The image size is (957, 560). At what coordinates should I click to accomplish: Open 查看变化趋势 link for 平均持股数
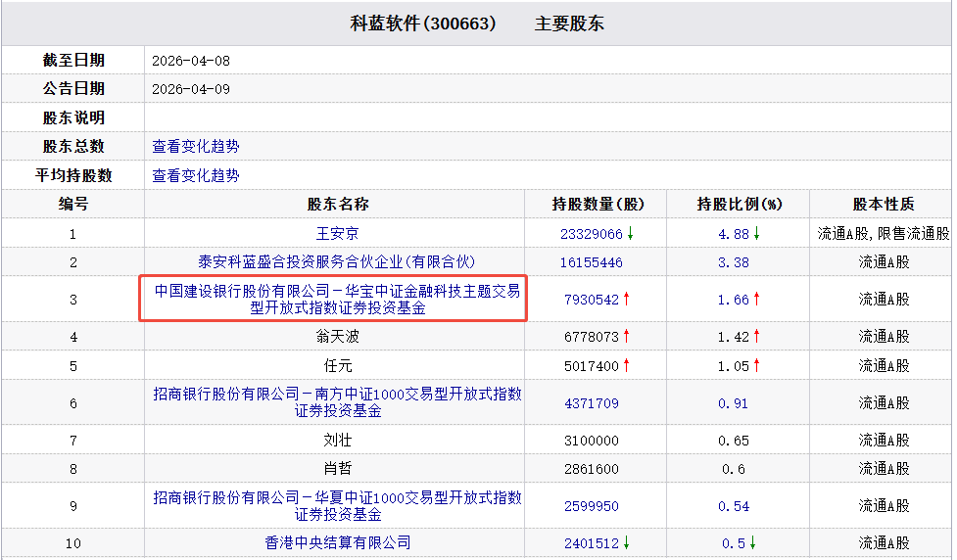tap(195, 175)
